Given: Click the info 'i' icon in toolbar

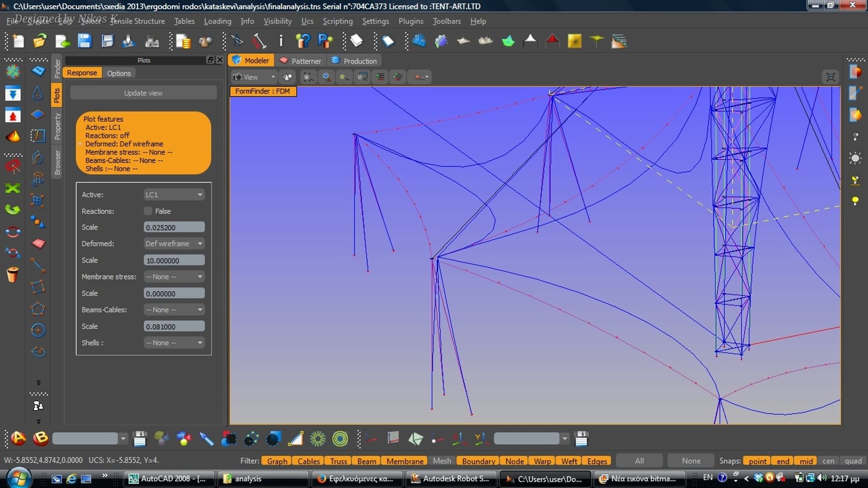Looking at the screenshot, I should (281, 41).
